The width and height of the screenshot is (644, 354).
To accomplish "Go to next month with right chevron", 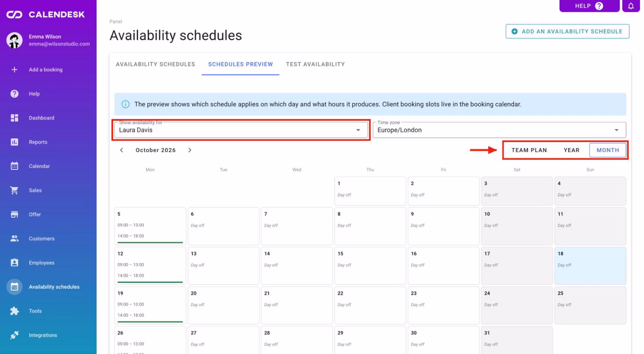I will click(190, 150).
